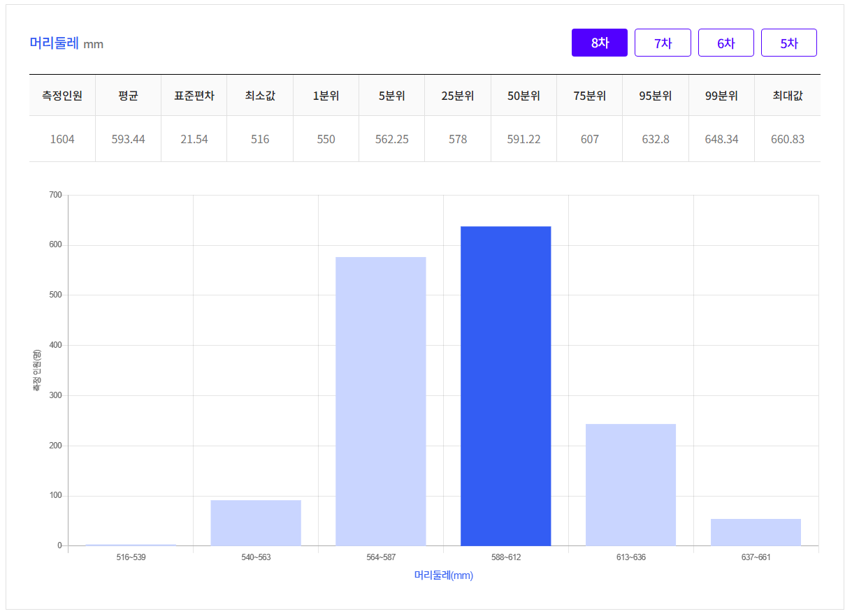Click the 95분위 column header
Viewport: 852px width, 616px height.
pyautogui.click(x=656, y=96)
